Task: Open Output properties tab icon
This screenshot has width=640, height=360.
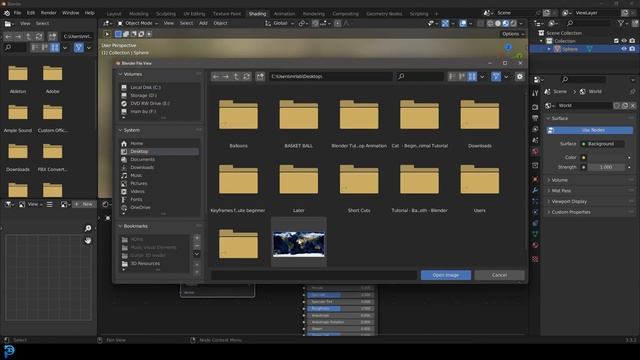Action: coord(535,118)
